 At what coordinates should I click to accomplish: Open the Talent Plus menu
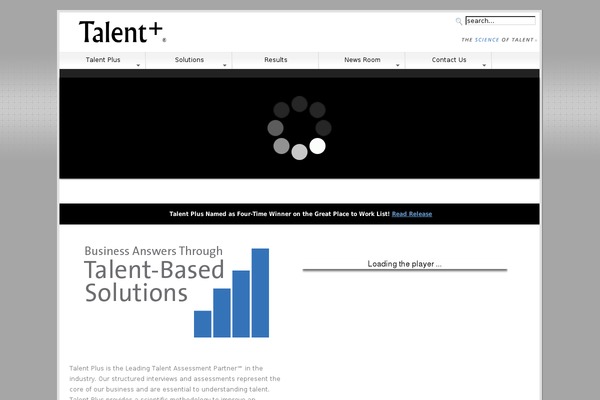pos(103,60)
